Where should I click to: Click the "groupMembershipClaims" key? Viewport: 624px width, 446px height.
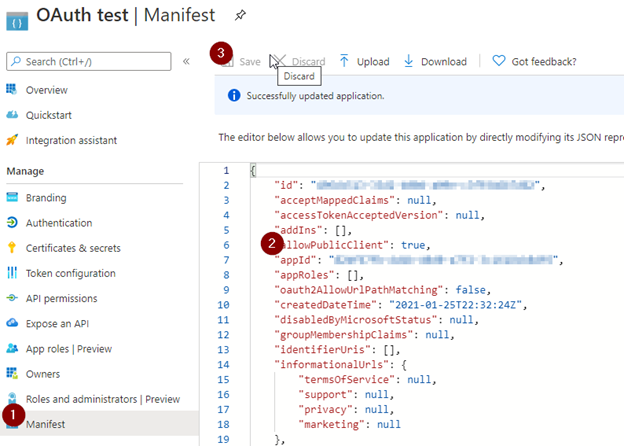point(344,335)
